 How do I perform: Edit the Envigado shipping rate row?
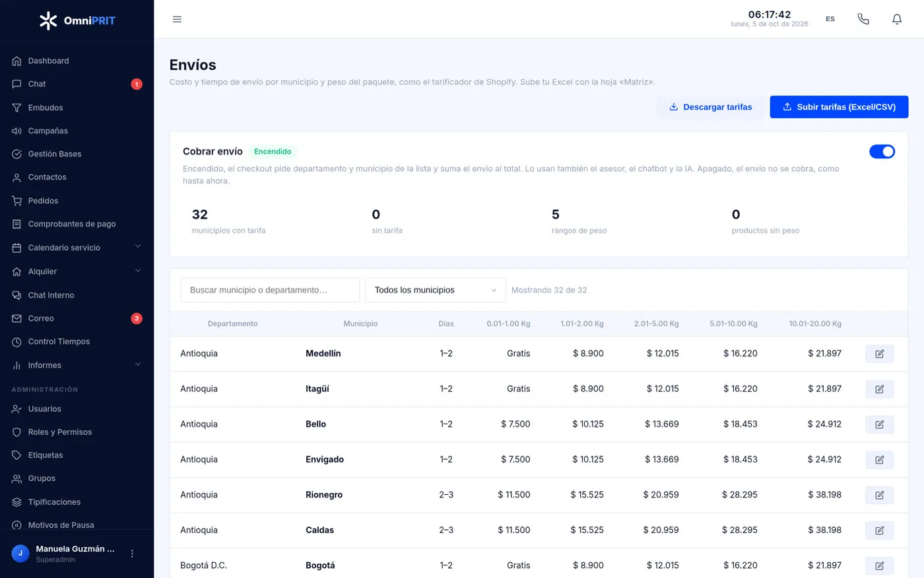pyautogui.click(x=879, y=460)
